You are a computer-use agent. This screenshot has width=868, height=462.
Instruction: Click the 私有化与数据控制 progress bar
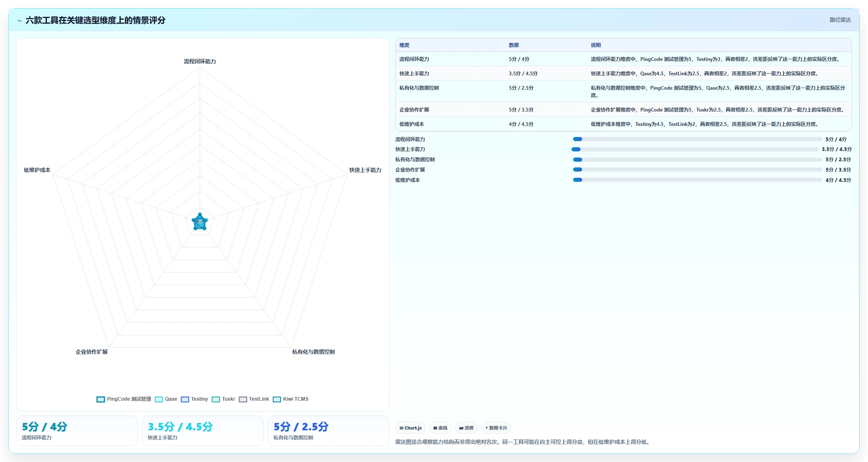pyautogui.click(x=697, y=160)
